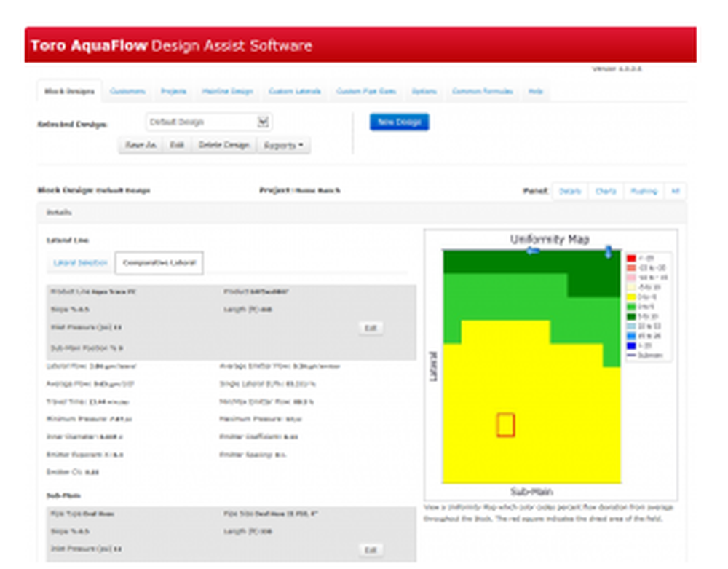The width and height of the screenshot is (728, 569).
Task: Click the vertical arrow on Uniformity Map
Action: [608, 252]
